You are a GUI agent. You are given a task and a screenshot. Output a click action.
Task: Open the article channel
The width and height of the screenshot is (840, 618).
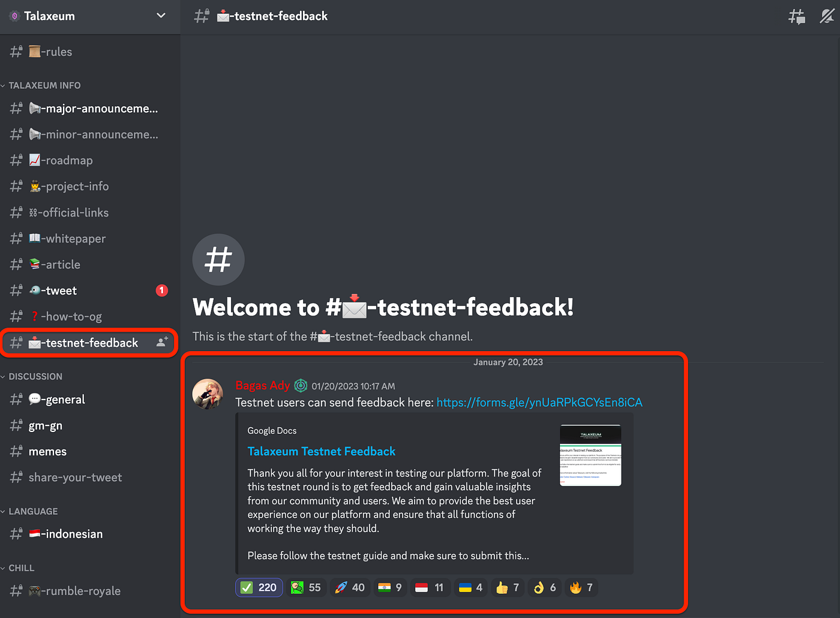90,264
